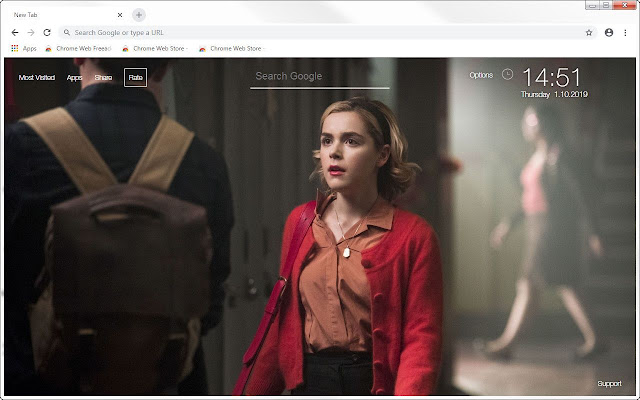Maximize the browser window
The width and height of the screenshot is (640, 400).
pyautogui.click(x=606, y=5)
